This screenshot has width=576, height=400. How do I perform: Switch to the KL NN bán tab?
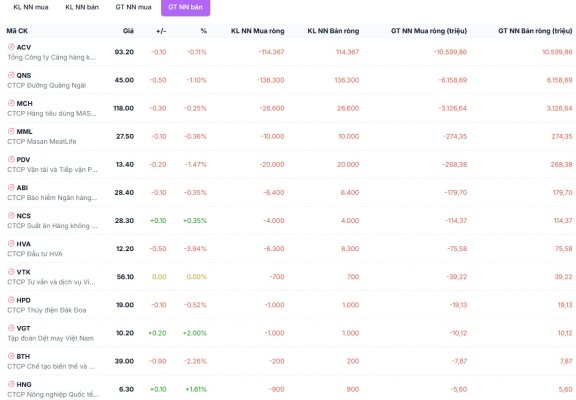pos(82,7)
